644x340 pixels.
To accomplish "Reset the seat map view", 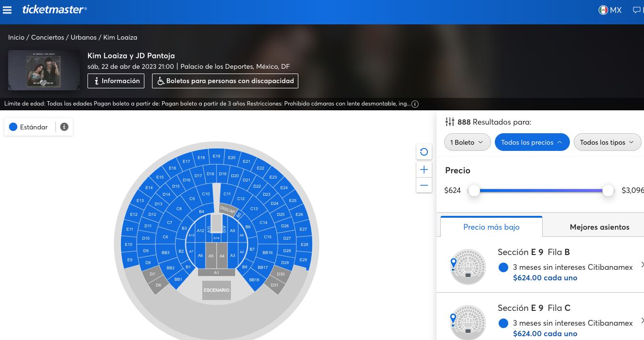I will pos(424,152).
